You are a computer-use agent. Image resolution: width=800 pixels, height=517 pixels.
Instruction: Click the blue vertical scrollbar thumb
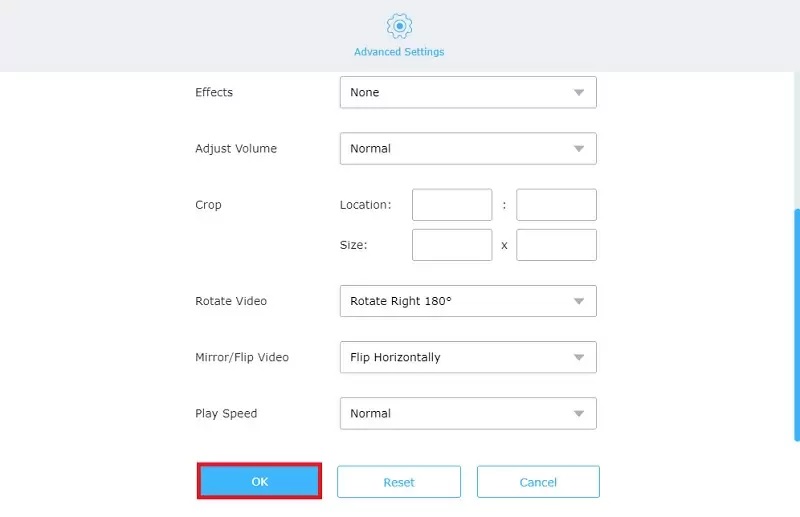click(797, 325)
